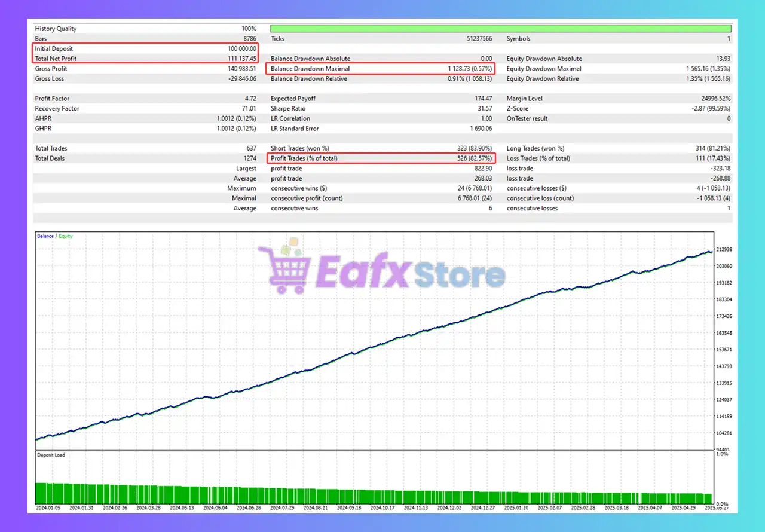Click the Deposit Load panel label
This screenshot has width=765, height=532.
coord(51,455)
